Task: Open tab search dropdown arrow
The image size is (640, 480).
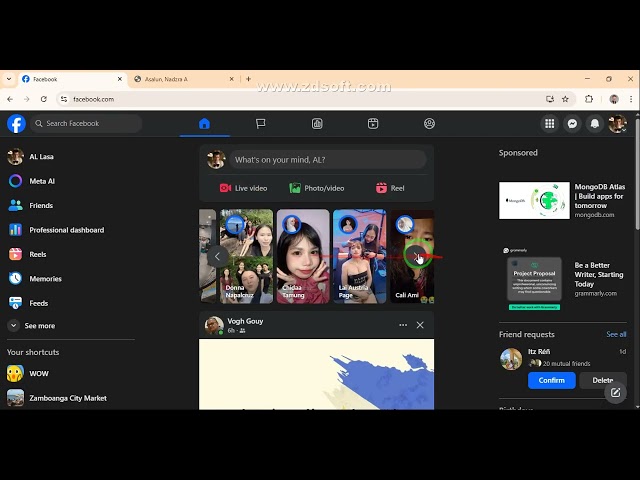Action: click(9, 79)
